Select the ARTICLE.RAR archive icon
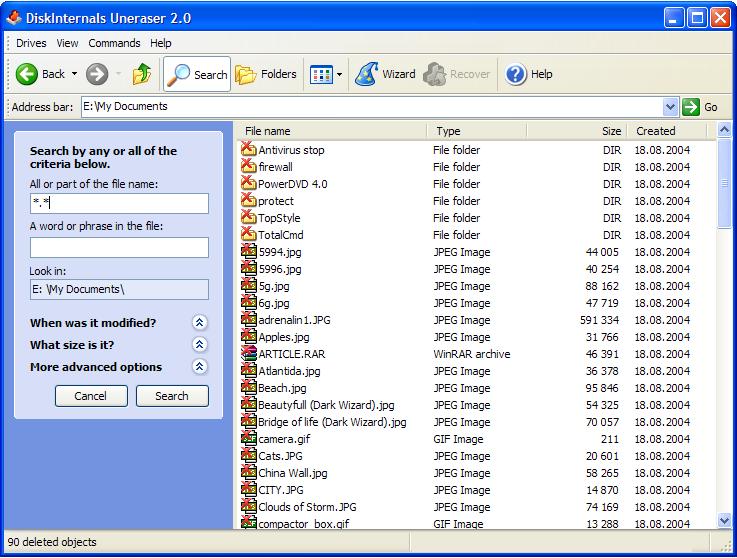 point(248,354)
